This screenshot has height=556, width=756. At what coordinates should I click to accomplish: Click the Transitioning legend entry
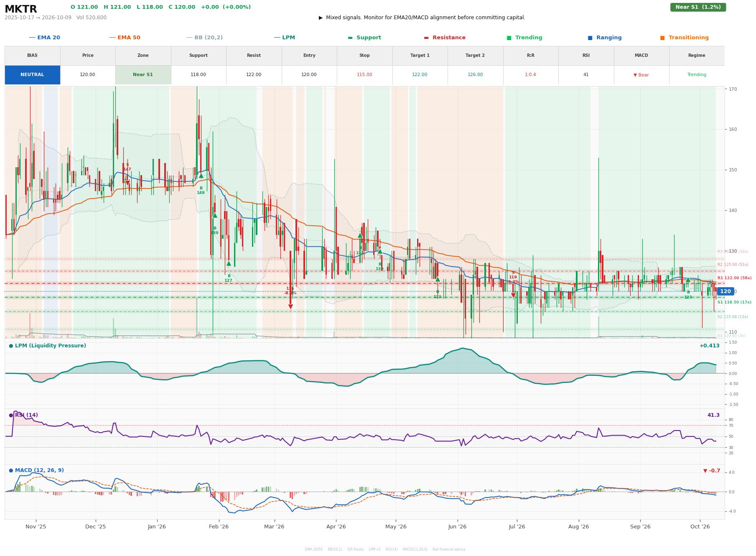tap(684, 38)
